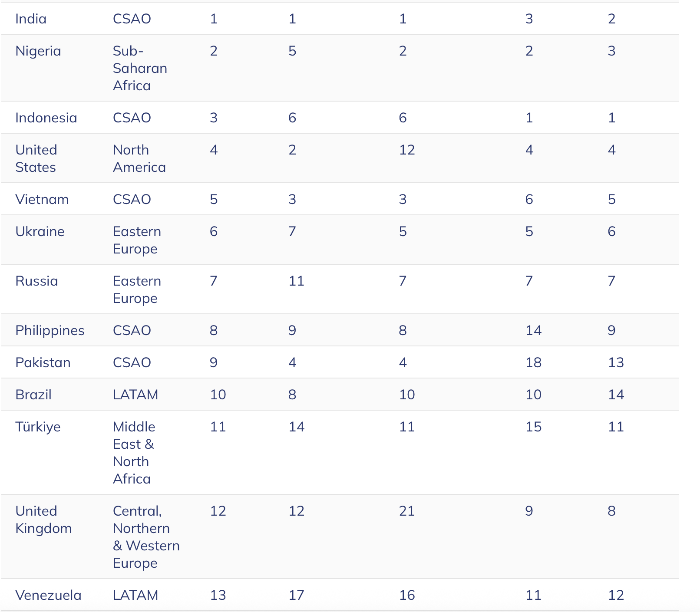The image size is (700, 612).
Task: Click the Türkiye country cell
Action: click(x=38, y=427)
